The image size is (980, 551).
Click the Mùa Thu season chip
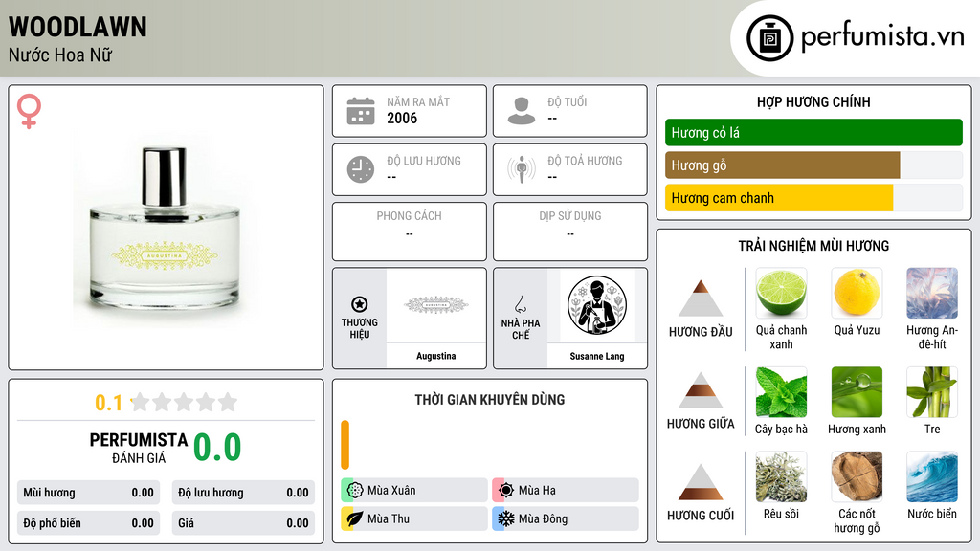pos(414,518)
